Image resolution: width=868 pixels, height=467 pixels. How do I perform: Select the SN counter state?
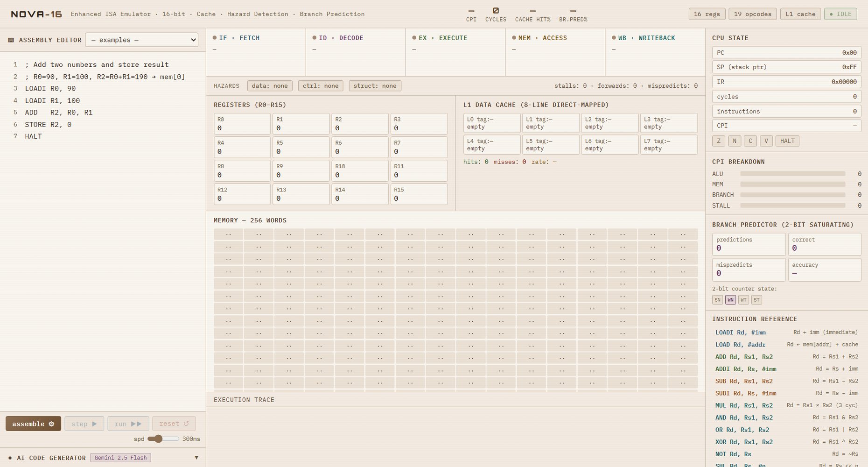[718, 300]
